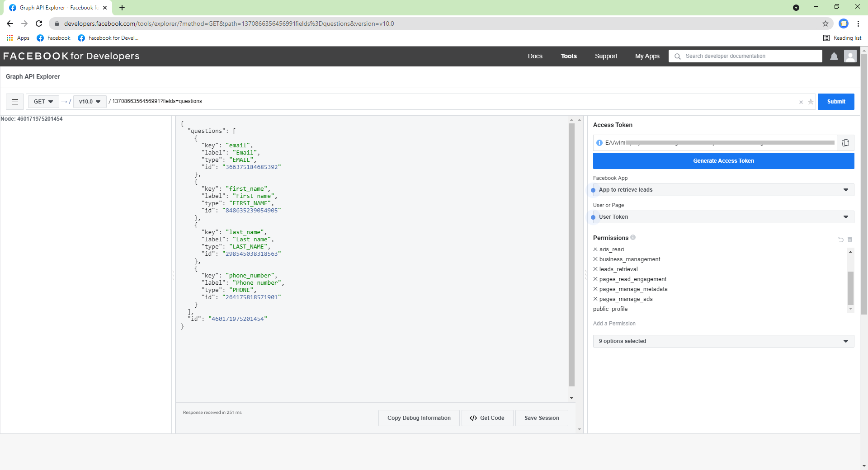Open the Docs menu
The height and width of the screenshot is (470, 868).
535,56
